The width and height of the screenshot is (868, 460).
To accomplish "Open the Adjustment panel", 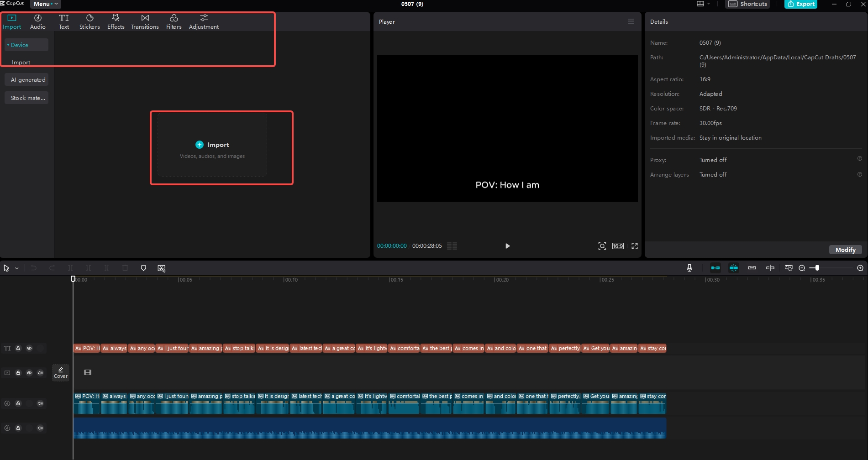I will pos(204,21).
